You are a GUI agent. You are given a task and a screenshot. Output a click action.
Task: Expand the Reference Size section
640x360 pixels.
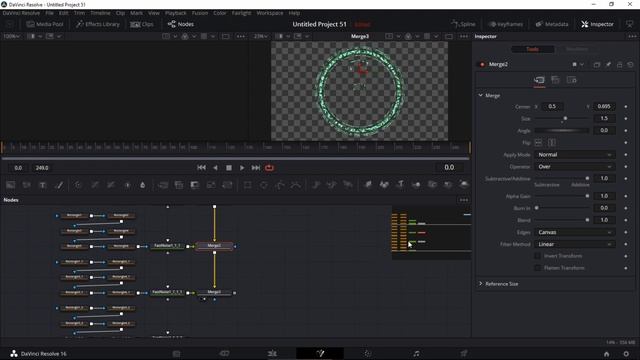481,284
